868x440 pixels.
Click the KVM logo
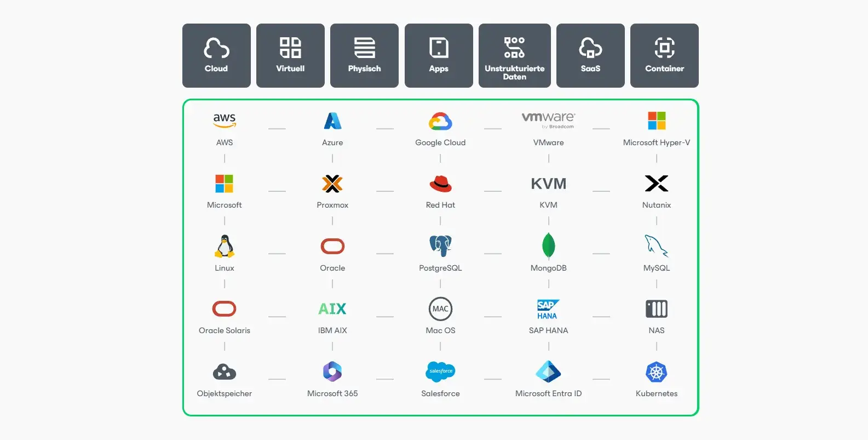tap(548, 184)
